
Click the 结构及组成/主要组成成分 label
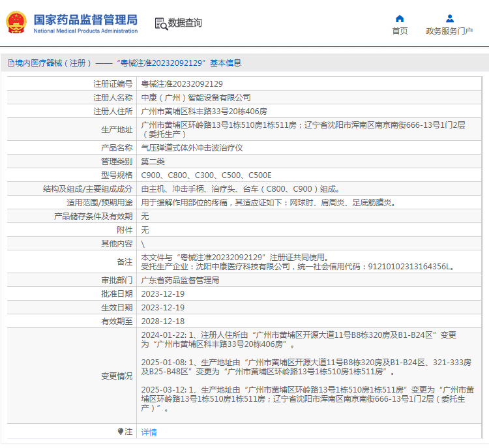click(x=87, y=189)
